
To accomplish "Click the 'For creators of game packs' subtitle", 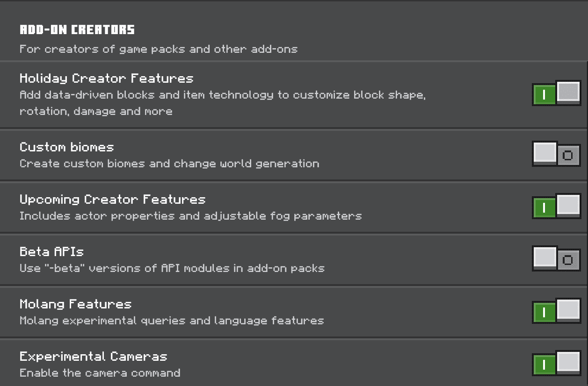I will [x=159, y=49].
